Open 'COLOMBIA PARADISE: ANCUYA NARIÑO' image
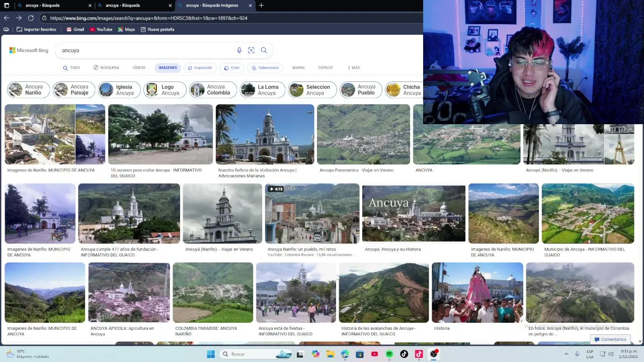This screenshot has width=644, height=362. click(213, 293)
